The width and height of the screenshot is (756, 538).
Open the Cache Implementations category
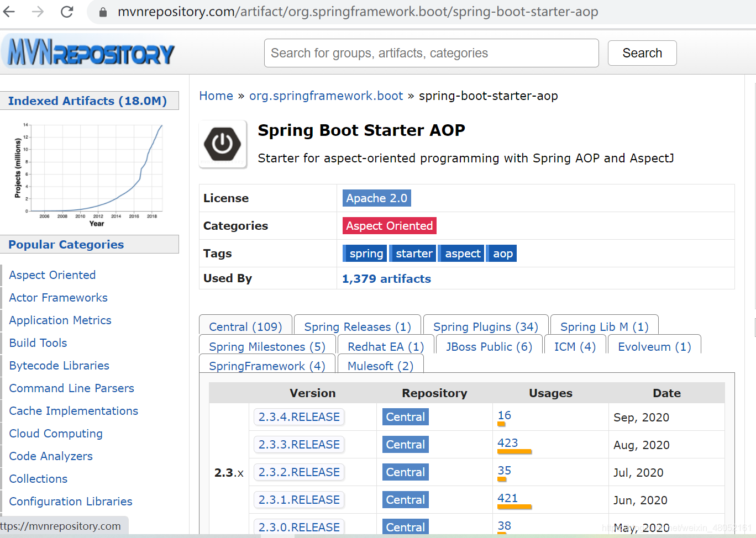73,410
